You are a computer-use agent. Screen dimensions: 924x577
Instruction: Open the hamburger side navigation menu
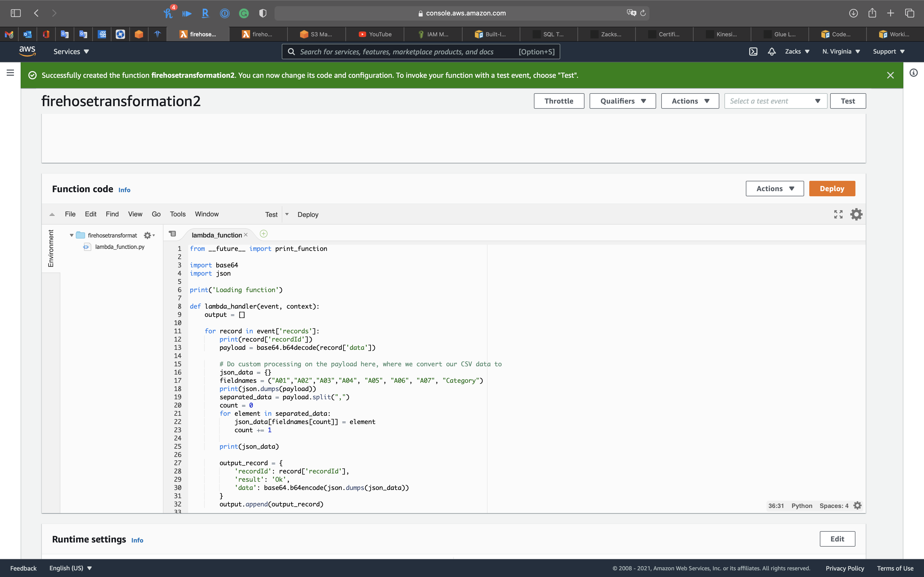coord(10,72)
